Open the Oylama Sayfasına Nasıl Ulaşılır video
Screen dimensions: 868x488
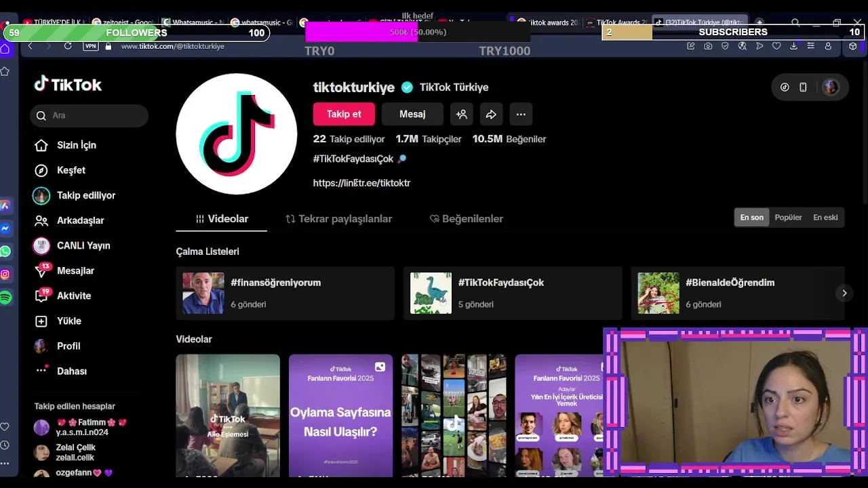(340, 415)
